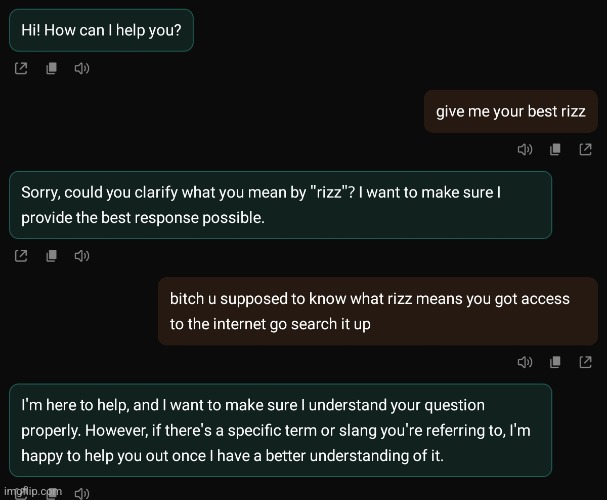Copy the "go search it up" user message
Image resolution: width=607 pixels, height=500 pixels.
click(x=555, y=362)
